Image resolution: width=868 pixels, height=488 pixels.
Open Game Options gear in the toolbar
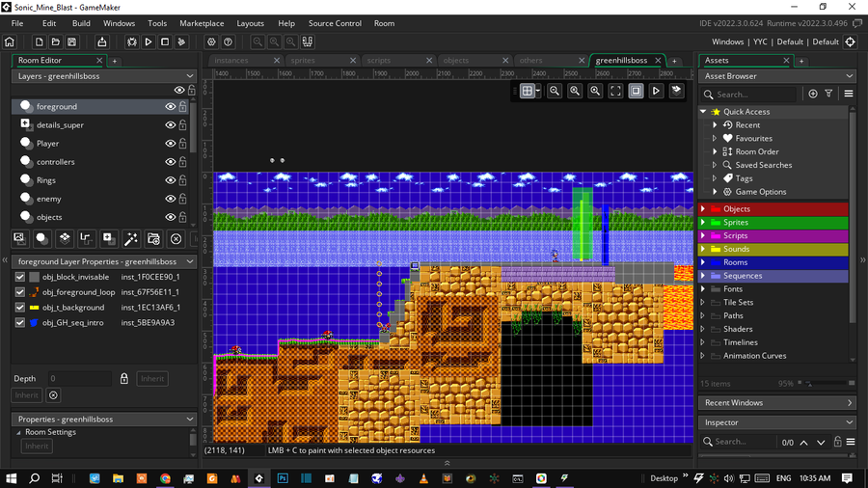tap(211, 42)
